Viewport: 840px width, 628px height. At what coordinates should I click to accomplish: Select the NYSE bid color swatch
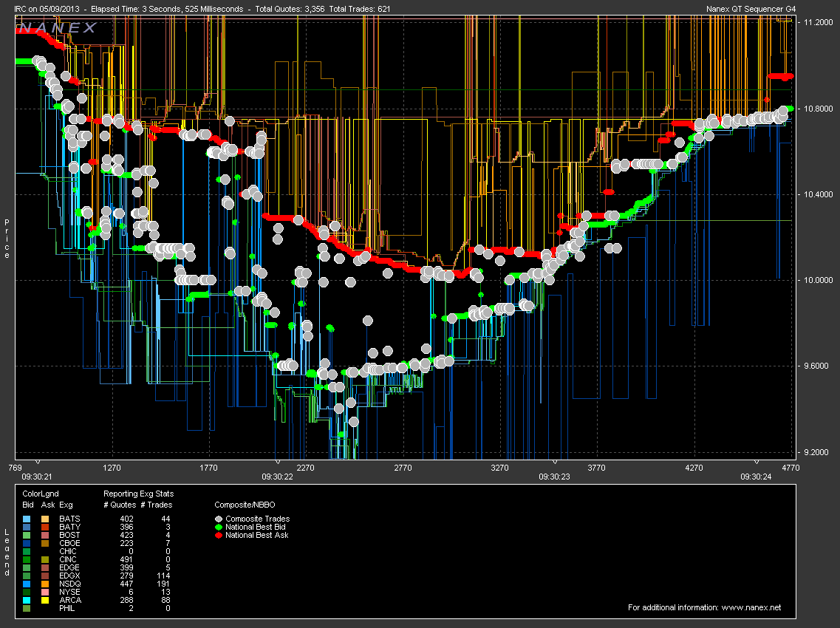click(x=27, y=592)
